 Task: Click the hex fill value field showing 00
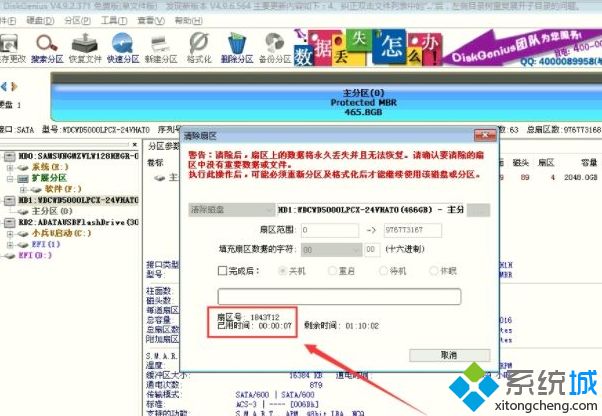tap(372, 250)
